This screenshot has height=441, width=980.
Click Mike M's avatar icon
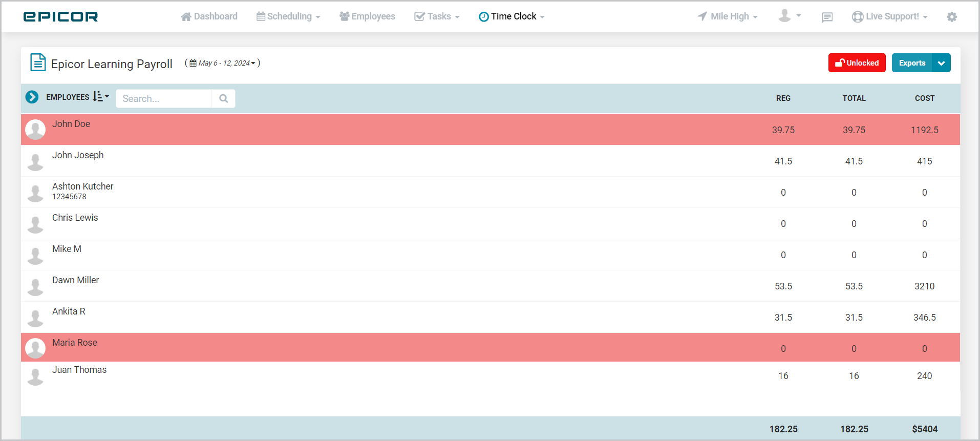click(x=35, y=256)
